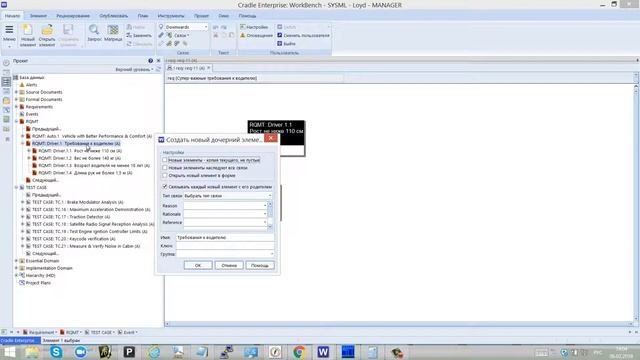Viewport: 640px width, 360px height.
Task: Uncheck 'Связывать каждый новый элемент с его родителем'
Action: tap(165, 187)
